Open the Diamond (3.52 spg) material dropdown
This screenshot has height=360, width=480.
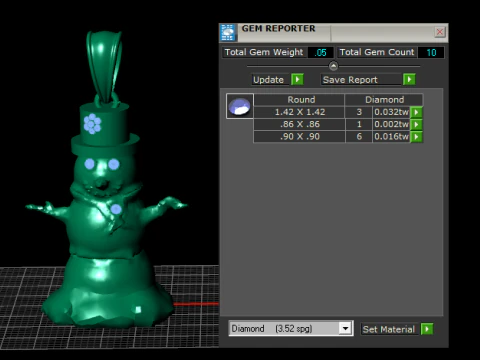[x=345, y=328]
